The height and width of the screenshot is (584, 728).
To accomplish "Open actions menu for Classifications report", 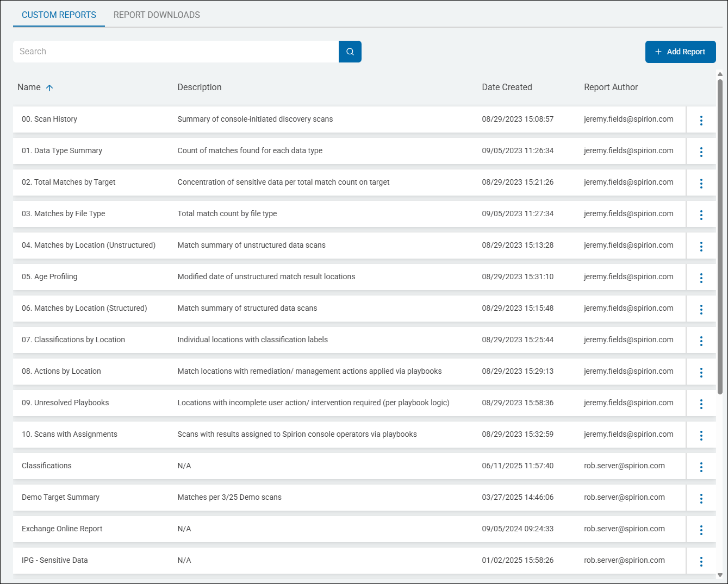I will click(x=701, y=466).
